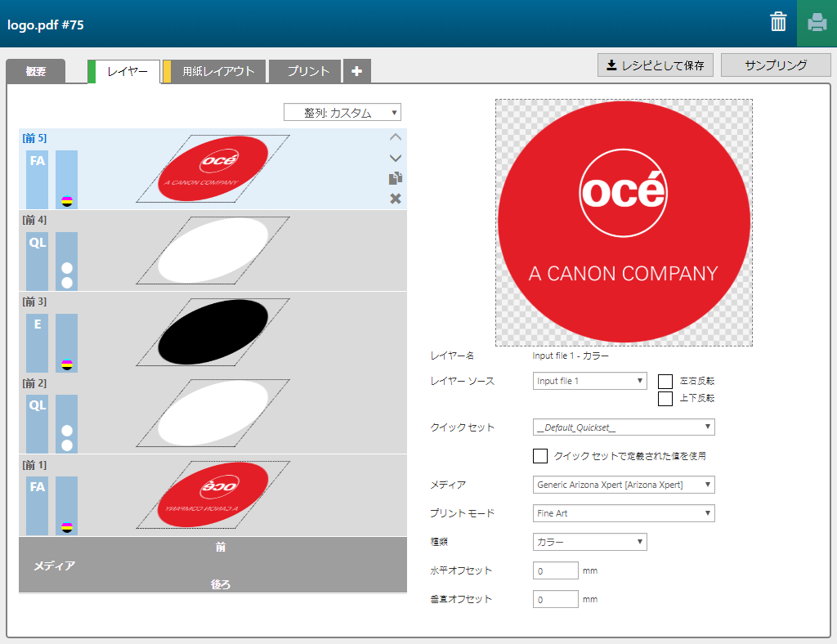Click レシピとして保存 button
Screen dimensions: 837x644
coord(656,65)
